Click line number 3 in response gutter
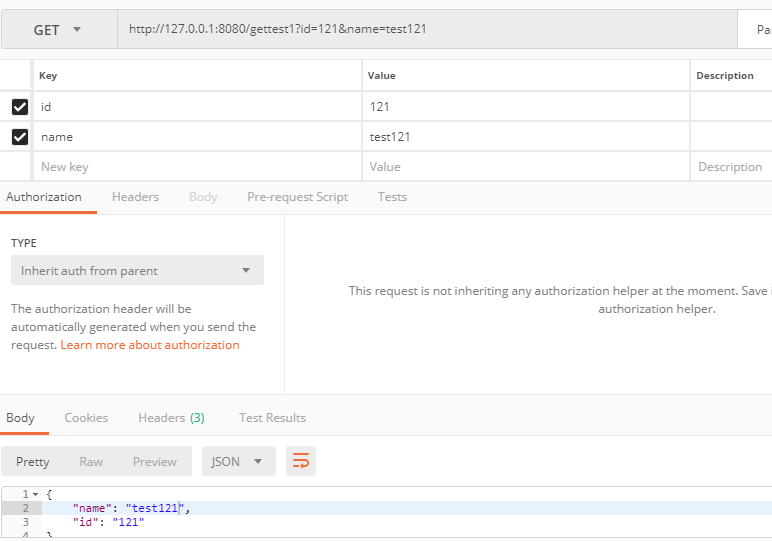The image size is (772, 541). tap(26, 522)
